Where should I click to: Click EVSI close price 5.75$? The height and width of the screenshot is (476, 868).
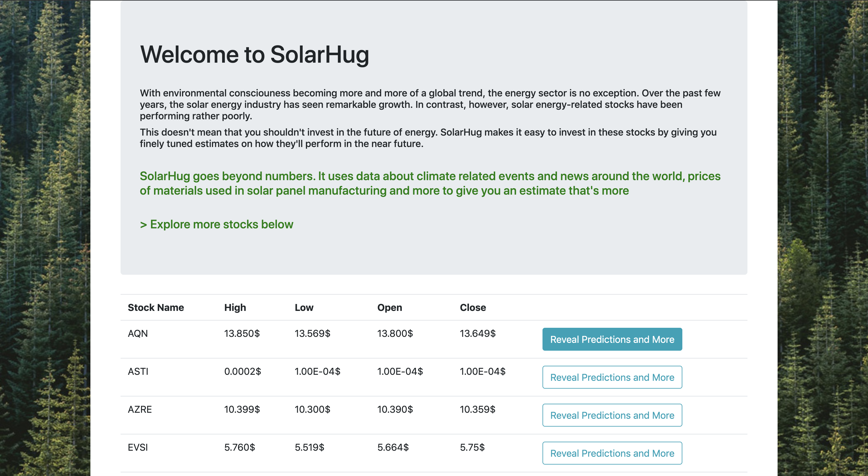[x=472, y=447]
